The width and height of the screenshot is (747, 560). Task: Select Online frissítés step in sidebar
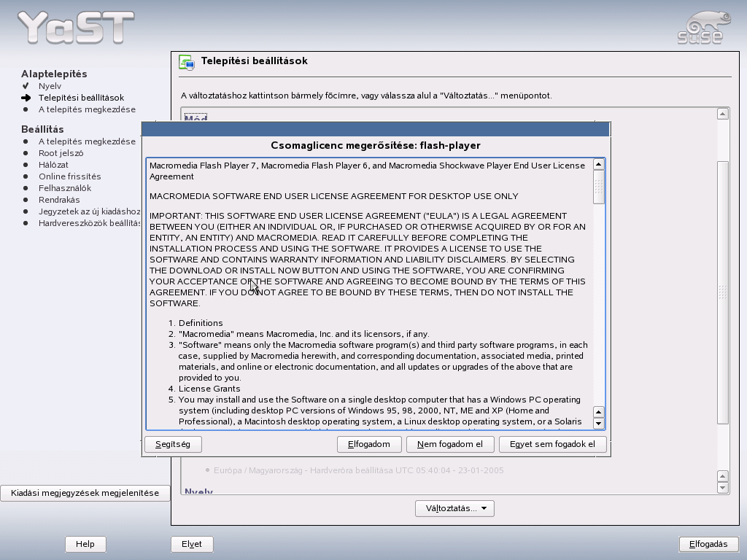(70, 176)
